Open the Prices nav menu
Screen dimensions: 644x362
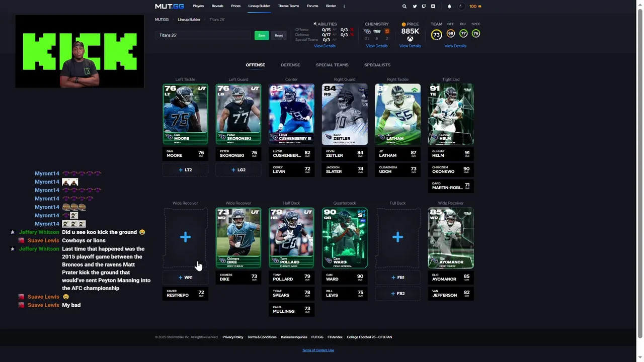[x=236, y=6]
